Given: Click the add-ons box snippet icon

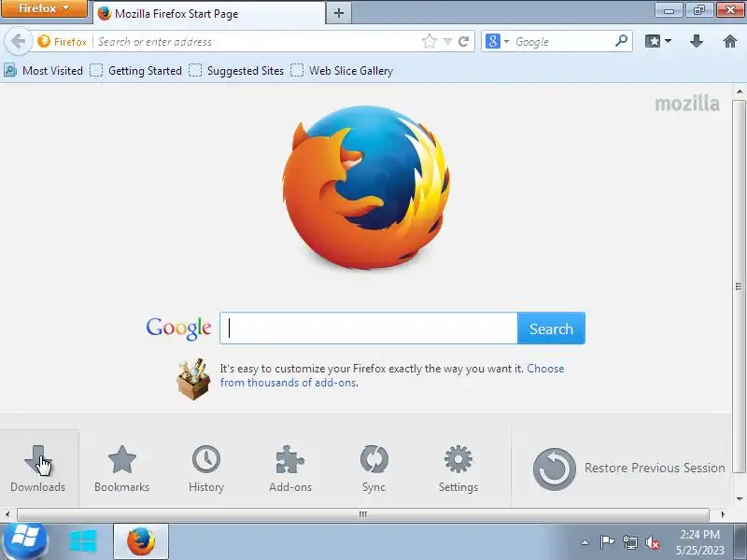Looking at the screenshot, I should (x=193, y=379).
